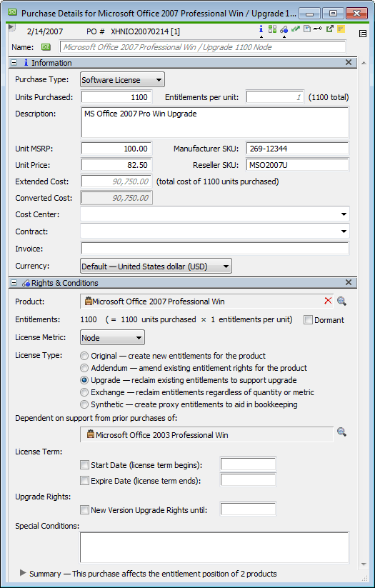Click the green external-link arrow icon
Screen dimensions: 375x588
(x=329, y=29)
